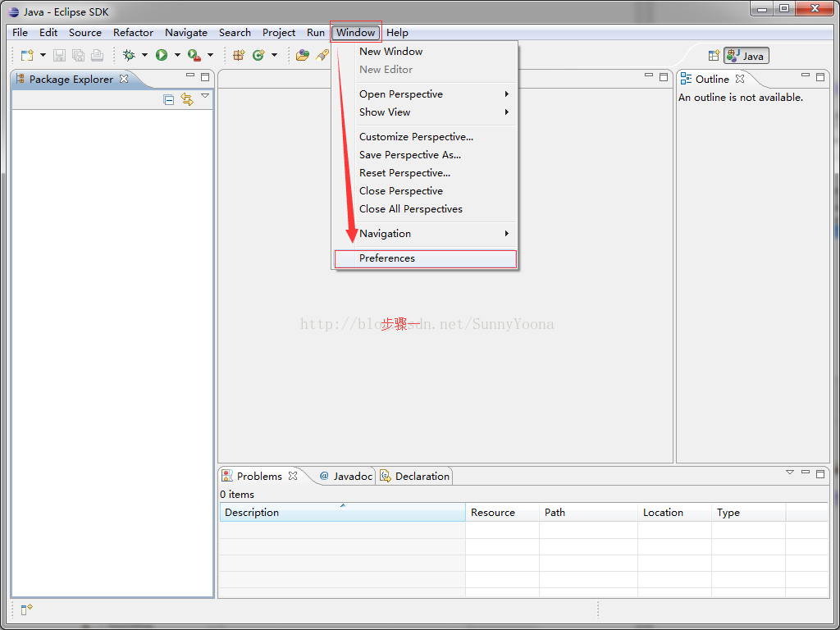Click the status bar new fast view icon

coord(27,609)
